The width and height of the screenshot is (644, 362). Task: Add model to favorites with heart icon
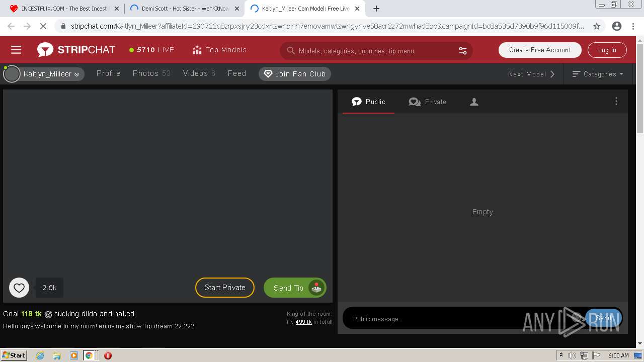tap(19, 288)
